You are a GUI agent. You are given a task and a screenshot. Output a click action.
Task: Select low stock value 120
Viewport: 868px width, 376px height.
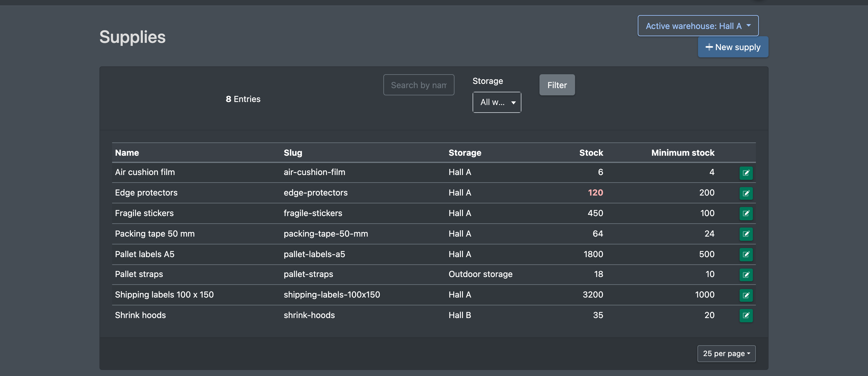[596, 193]
